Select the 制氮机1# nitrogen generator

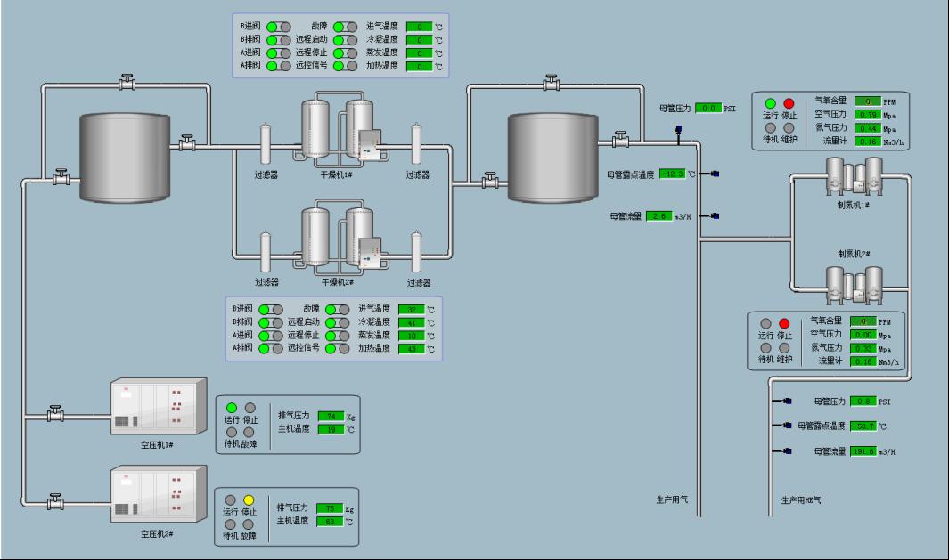(853, 175)
